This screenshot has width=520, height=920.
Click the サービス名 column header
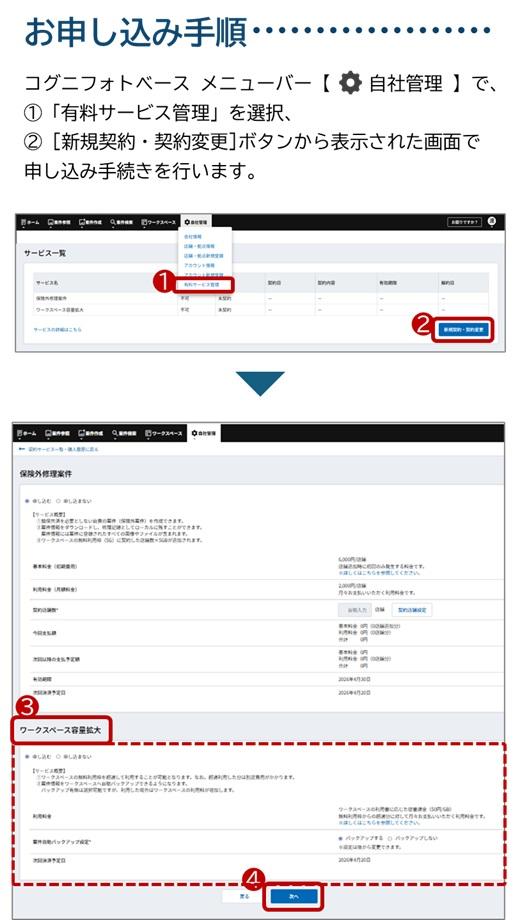coord(47,283)
